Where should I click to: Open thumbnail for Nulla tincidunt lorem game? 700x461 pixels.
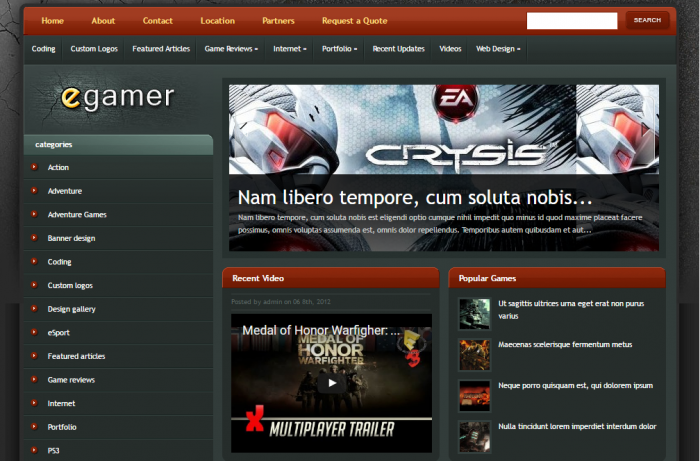tap(474, 437)
